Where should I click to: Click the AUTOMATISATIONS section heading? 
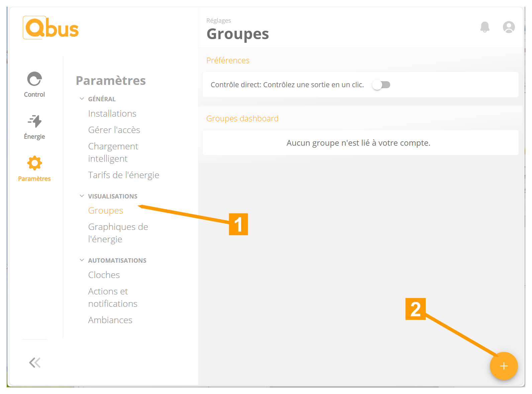click(117, 260)
